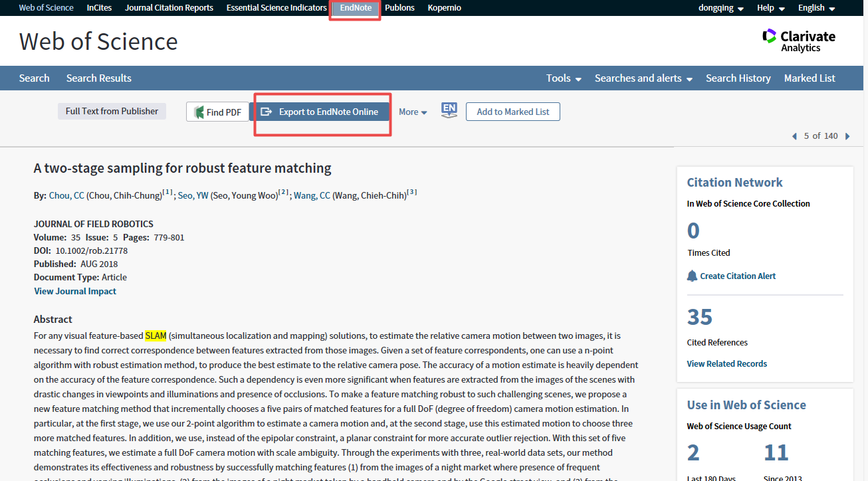Click the EndNote desktop export icon
868x481 pixels.
coord(449,111)
